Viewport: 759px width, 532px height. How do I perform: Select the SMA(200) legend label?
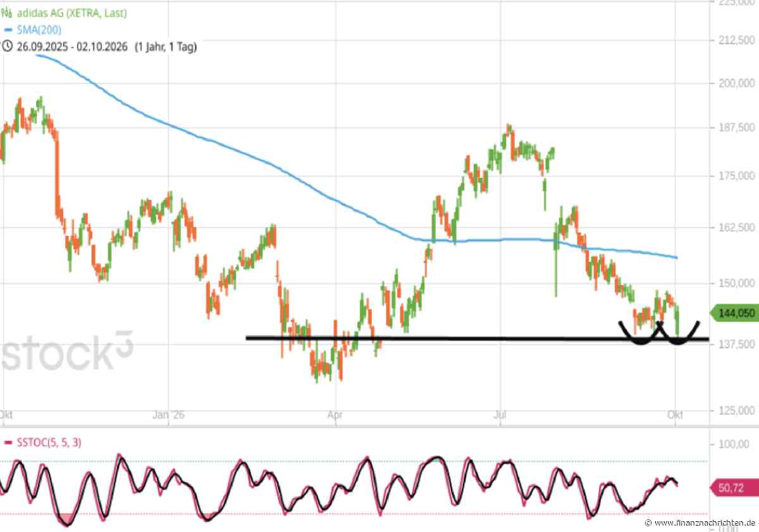coord(38,30)
